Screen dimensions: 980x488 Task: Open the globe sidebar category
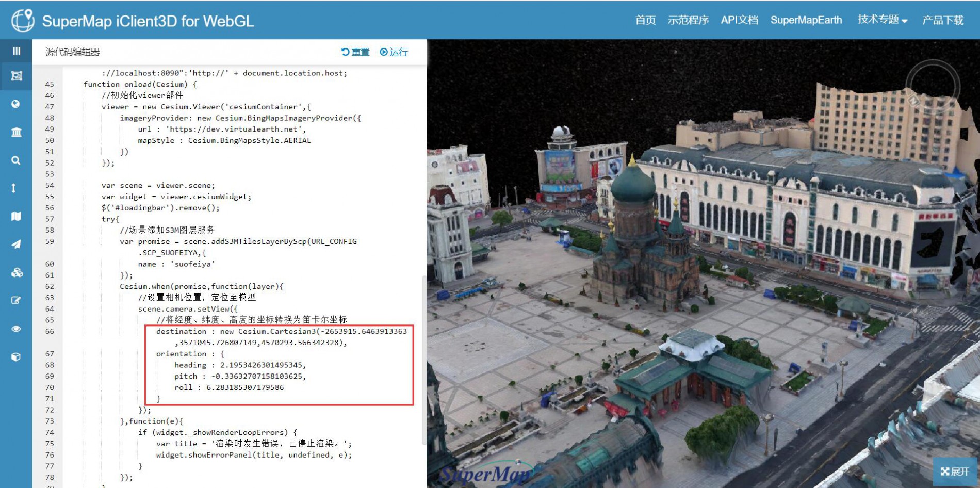pos(16,104)
